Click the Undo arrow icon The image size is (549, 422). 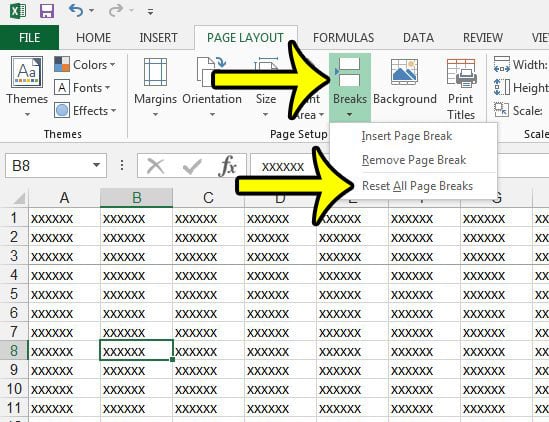click(76, 11)
